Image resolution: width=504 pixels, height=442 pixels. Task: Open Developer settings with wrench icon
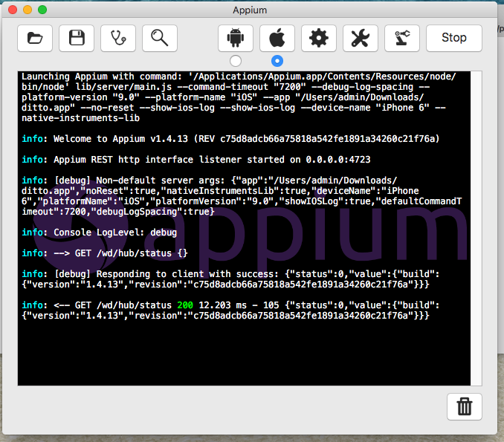(361, 38)
